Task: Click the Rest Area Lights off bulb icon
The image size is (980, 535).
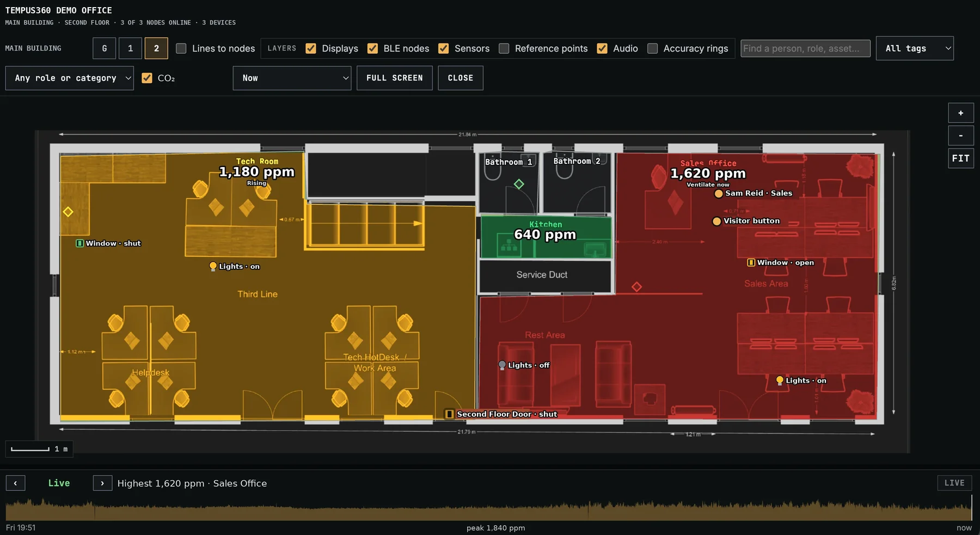Action: click(502, 365)
